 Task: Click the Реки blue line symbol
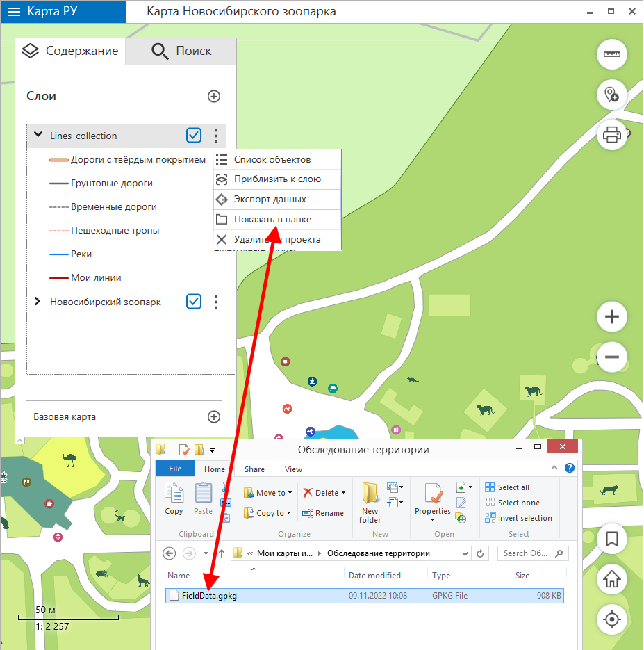click(x=59, y=254)
